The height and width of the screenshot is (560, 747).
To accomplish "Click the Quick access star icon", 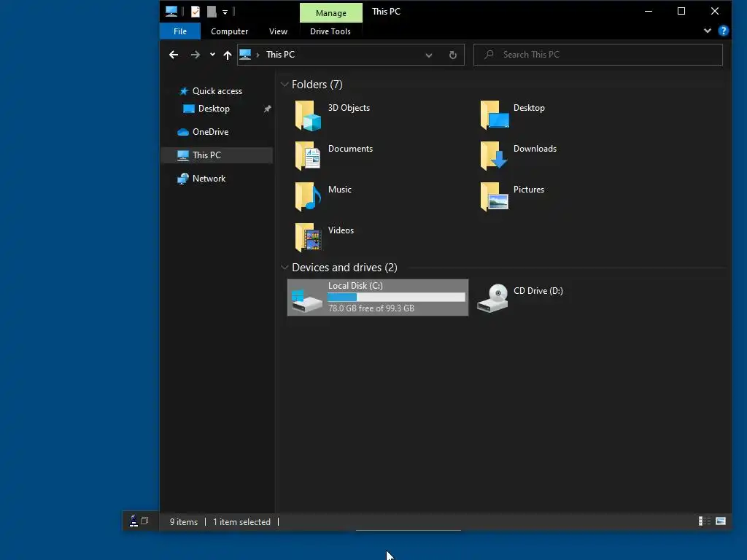I will click(184, 91).
